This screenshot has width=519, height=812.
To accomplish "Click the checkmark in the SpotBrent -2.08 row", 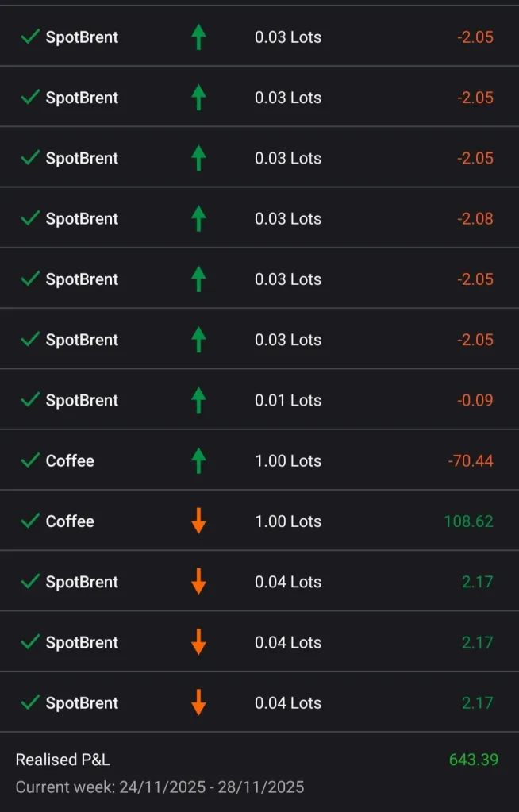I will pyautogui.click(x=30, y=218).
